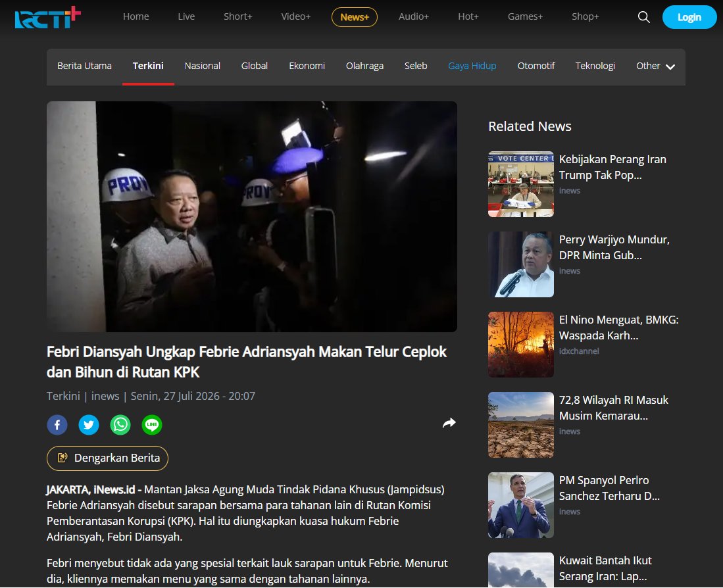Select the Terkini tab
The width and height of the screenshot is (723, 588).
[x=148, y=66]
